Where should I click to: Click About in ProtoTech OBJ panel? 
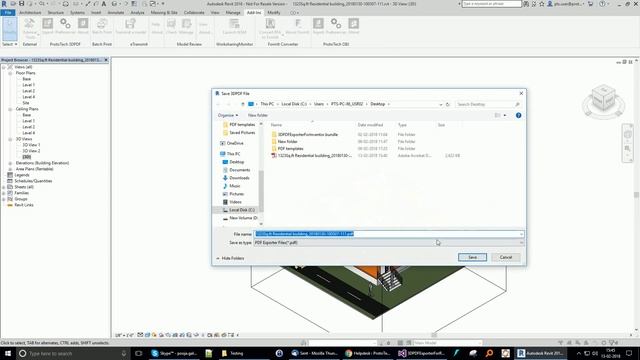click(x=353, y=26)
